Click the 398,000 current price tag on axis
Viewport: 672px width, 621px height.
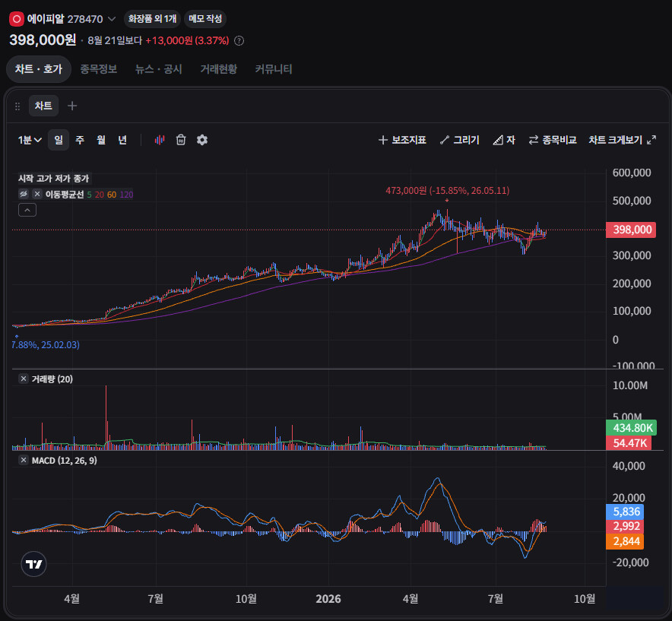(631, 230)
